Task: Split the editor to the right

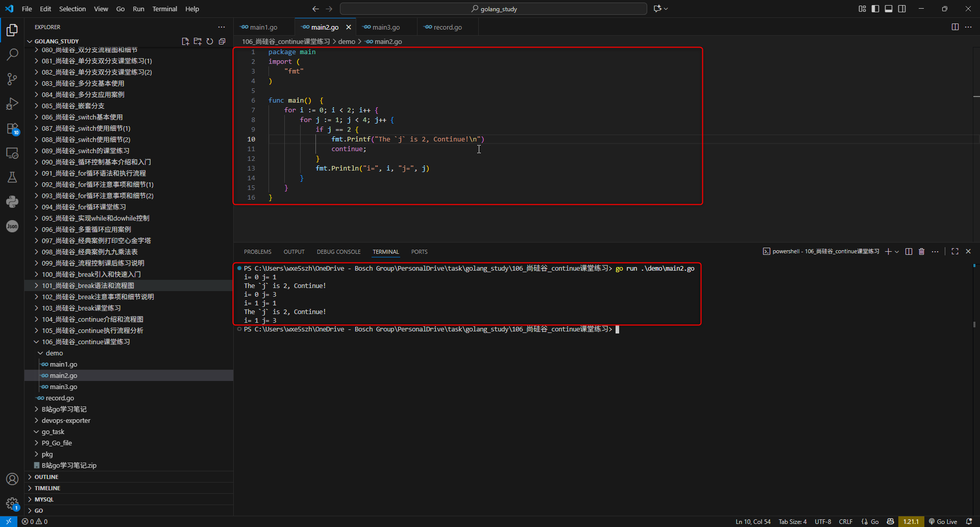Action: coord(955,27)
